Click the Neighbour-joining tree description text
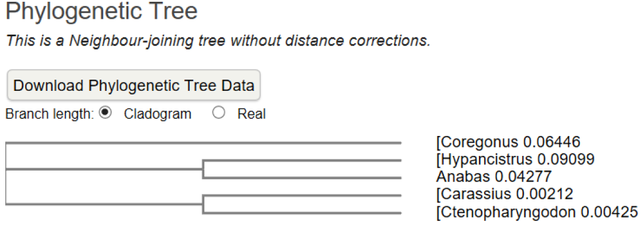 [218, 40]
